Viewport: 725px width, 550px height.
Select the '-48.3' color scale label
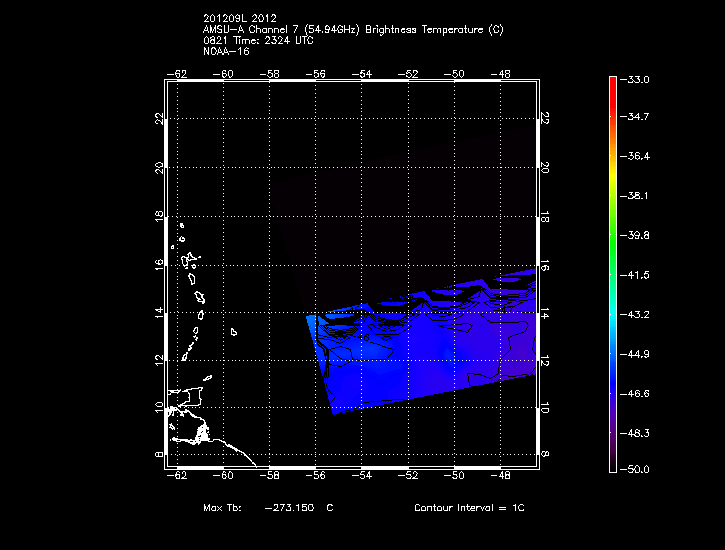pos(634,434)
